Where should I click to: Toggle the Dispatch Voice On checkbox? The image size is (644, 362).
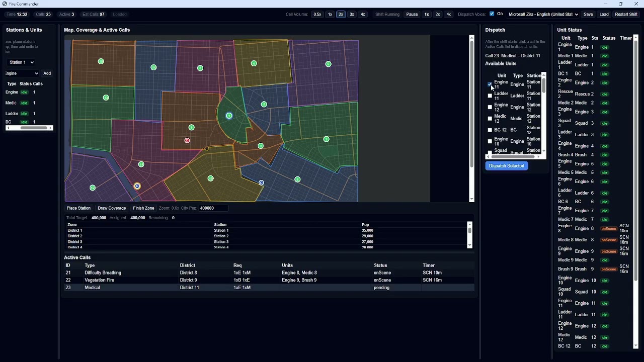coord(492,14)
